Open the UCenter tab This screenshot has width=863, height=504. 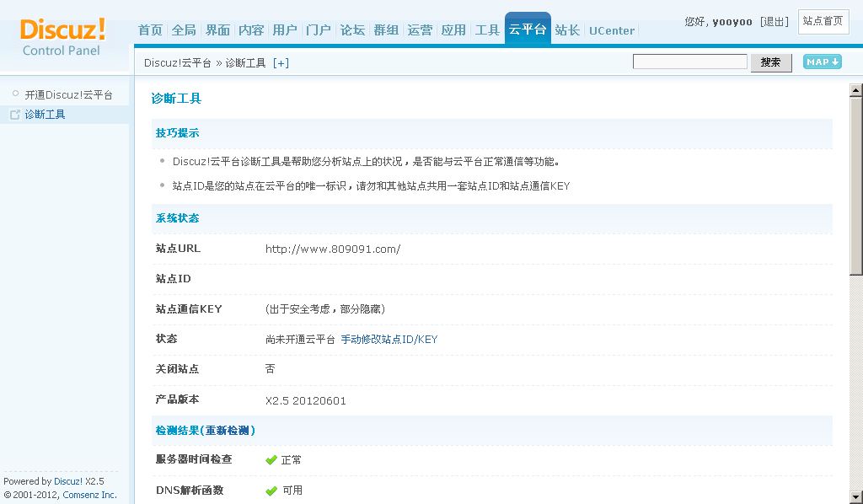pos(612,31)
